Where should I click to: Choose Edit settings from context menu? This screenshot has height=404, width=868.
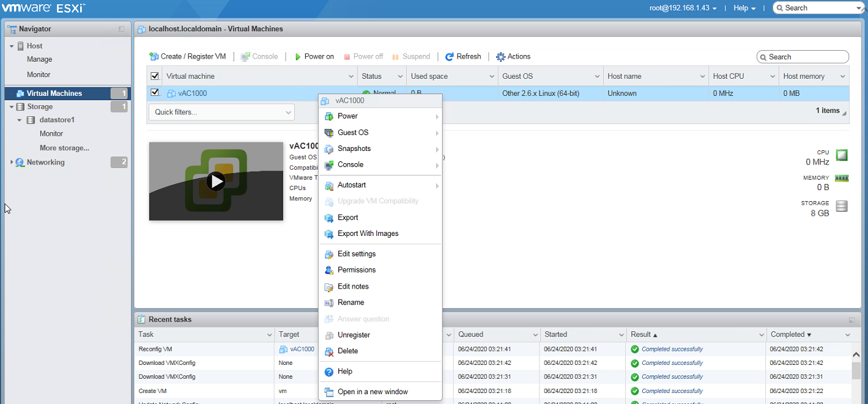pyautogui.click(x=380, y=254)
